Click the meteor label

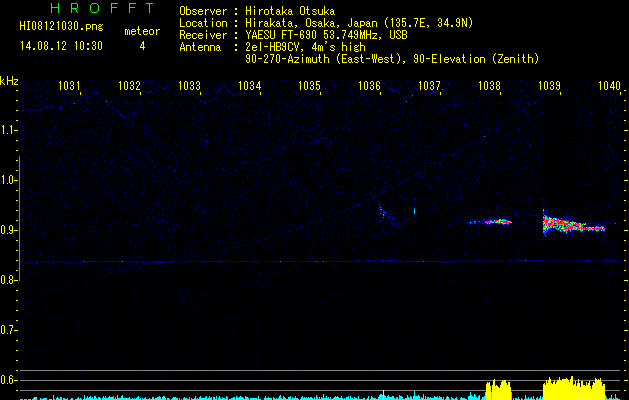[x=142, y=31]
